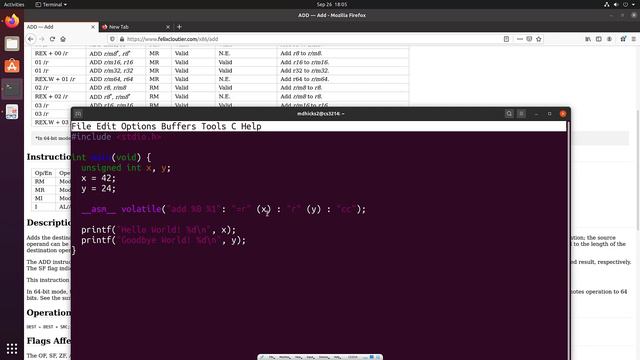This screenshot has width=640, height=360.
Task: Open the Emacs Edit menu
Action: point(106,127)
